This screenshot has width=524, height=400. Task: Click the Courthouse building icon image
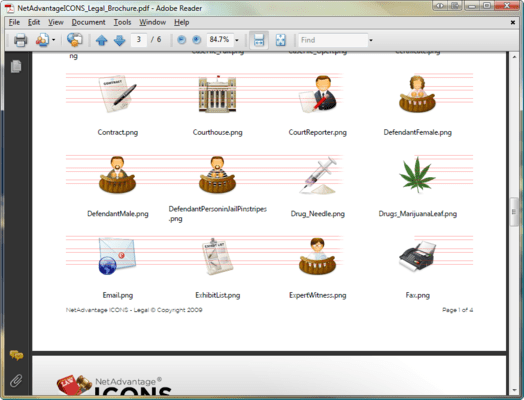218,94
